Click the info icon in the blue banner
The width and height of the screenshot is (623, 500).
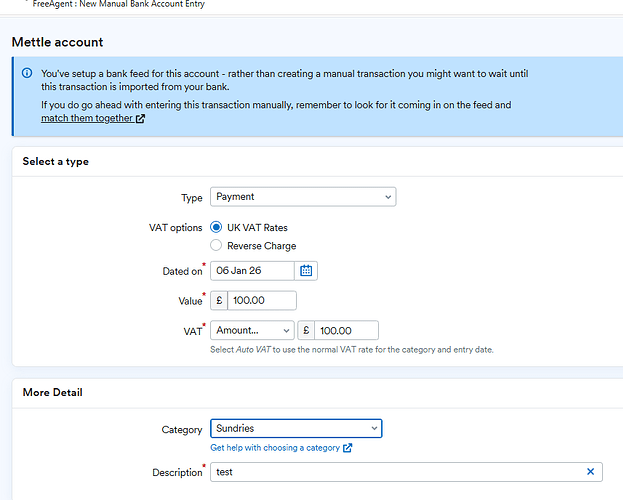(27, 74)
